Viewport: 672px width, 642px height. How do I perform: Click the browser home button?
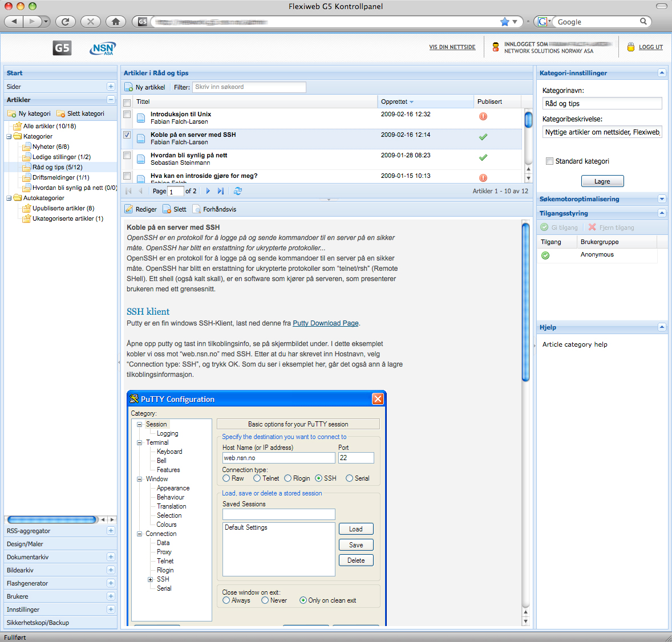(x=116, y=22)
